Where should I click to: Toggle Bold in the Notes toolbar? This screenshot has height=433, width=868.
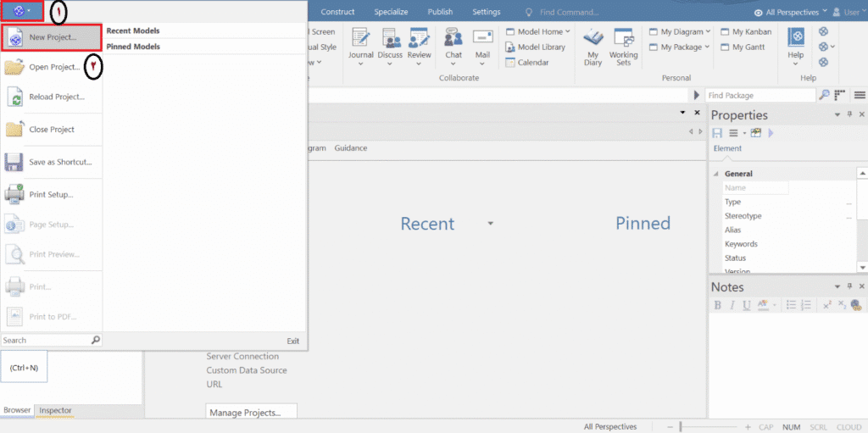(717, 305)
